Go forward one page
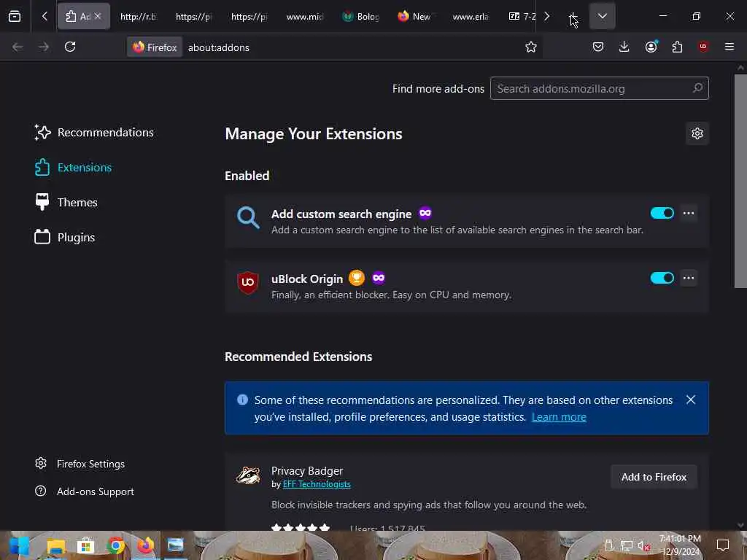 point(43,47)
